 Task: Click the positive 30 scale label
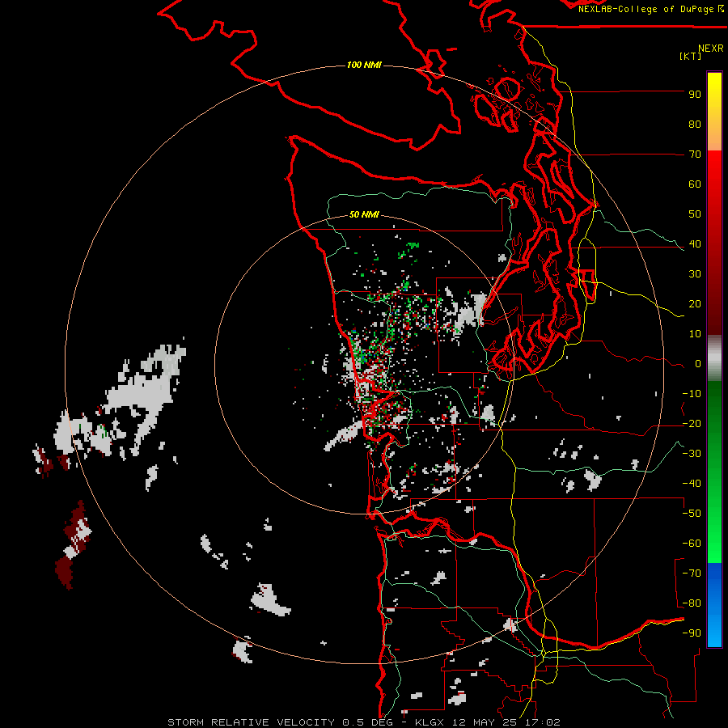(695, 274)
